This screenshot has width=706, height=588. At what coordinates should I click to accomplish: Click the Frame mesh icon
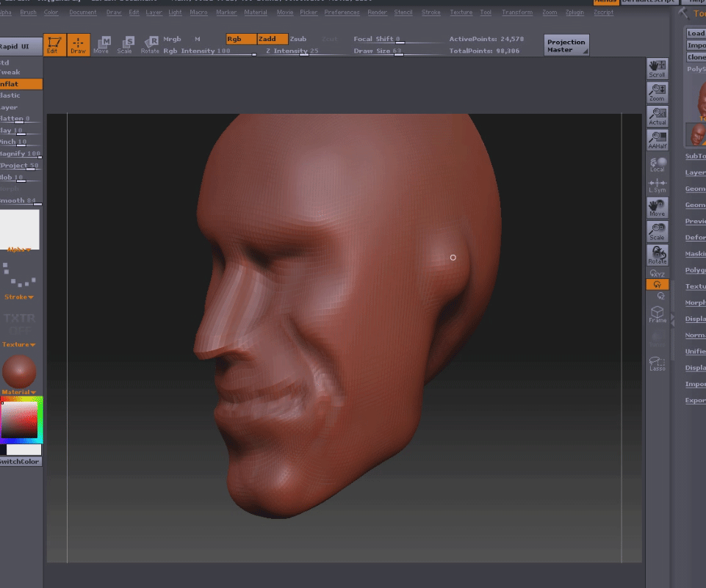click(657, 315)
